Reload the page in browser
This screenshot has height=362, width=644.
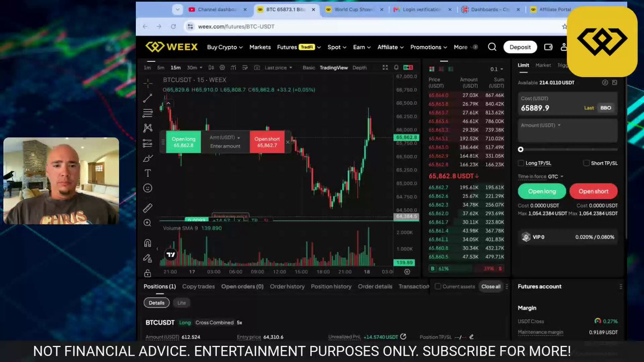point(173,26)
